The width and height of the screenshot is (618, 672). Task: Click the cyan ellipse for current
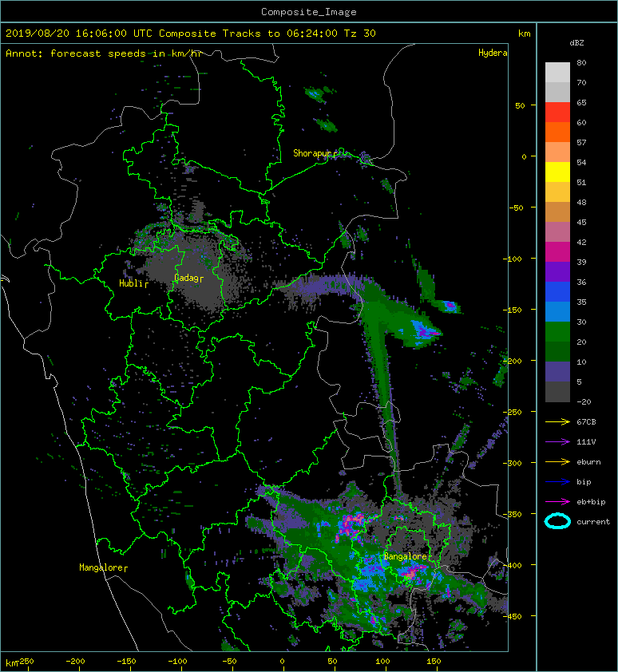click(x=557, y=521)
